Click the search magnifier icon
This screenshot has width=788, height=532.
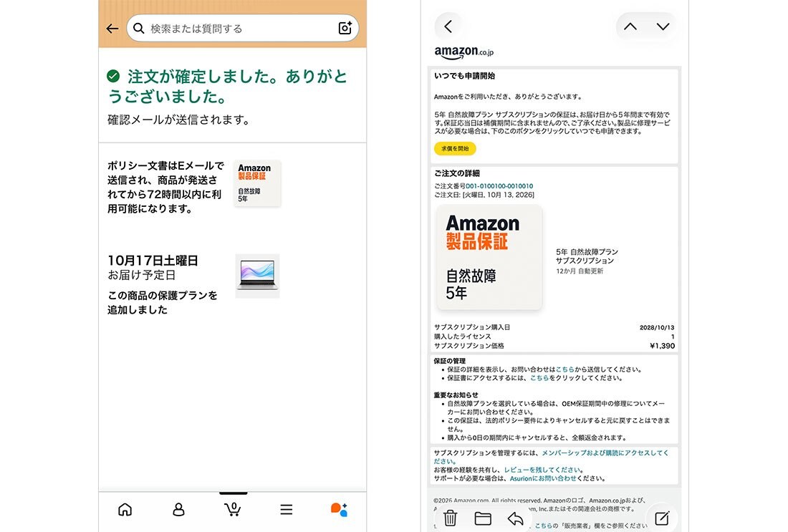[139, 28]
